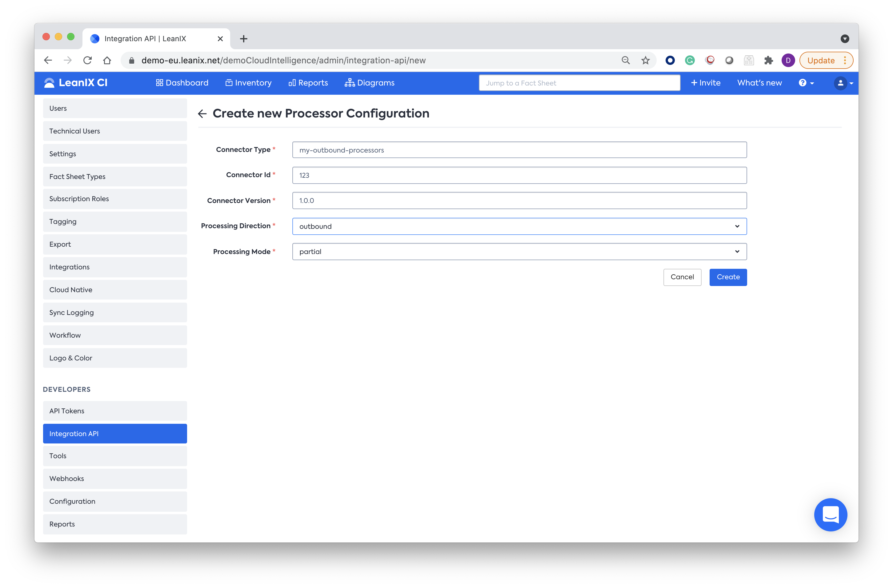This screenshot has height=588, width=893.
Task: Click the dark blue circle extension icon
Action: click(x=670, y=60)
